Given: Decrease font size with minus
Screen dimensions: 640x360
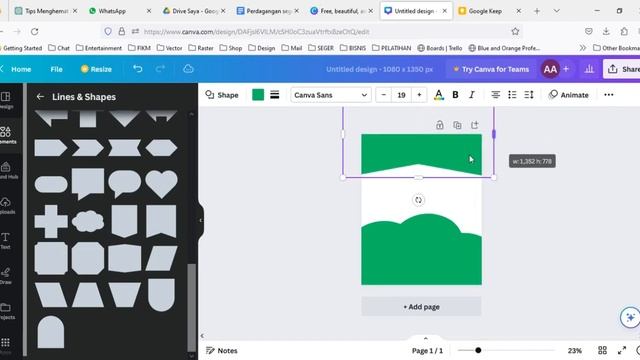Looking at the screenshot, I should [x=383, y=95].
